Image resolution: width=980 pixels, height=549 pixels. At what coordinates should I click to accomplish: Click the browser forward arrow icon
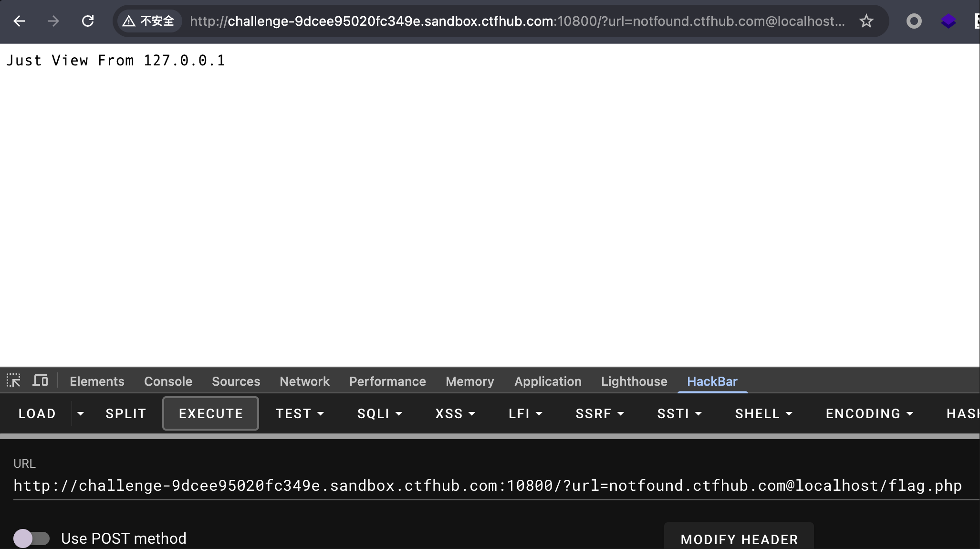pos(53,21)
